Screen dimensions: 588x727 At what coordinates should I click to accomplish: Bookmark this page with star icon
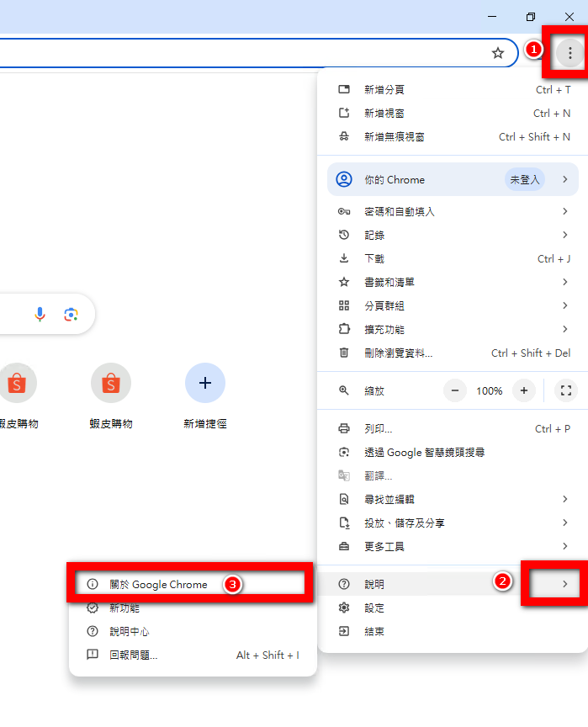(498, 53)
